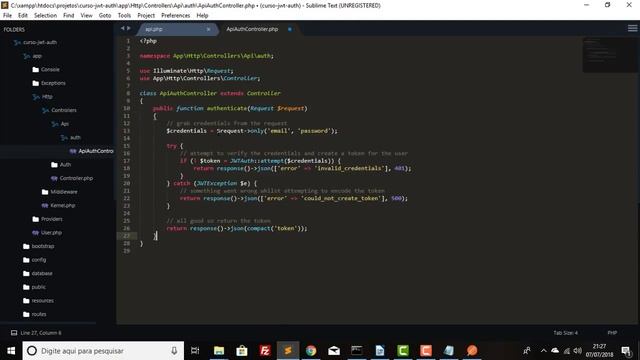Open the green Camtasia taskbar icon

point(403,351)
